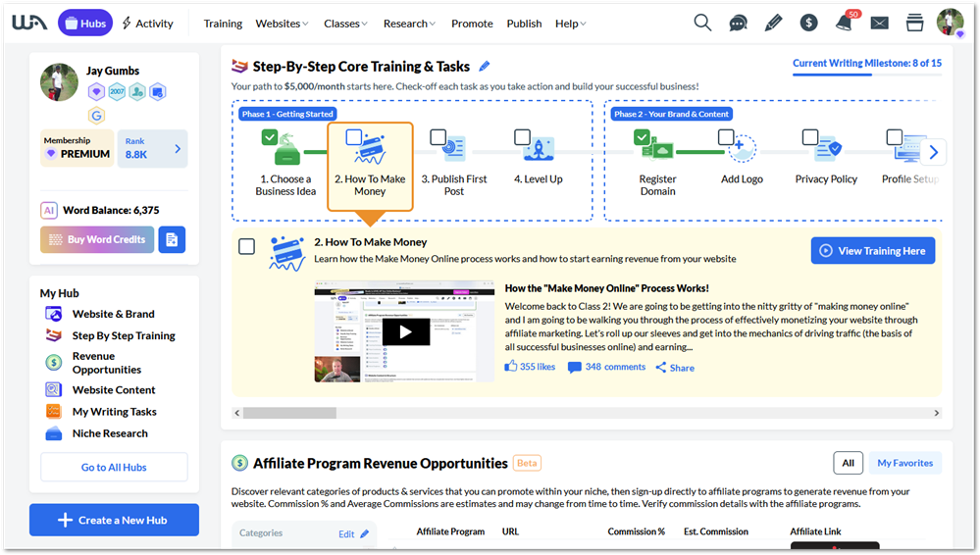Click View Training Here button
Screen dimensions: 980x555
(873, 251)
